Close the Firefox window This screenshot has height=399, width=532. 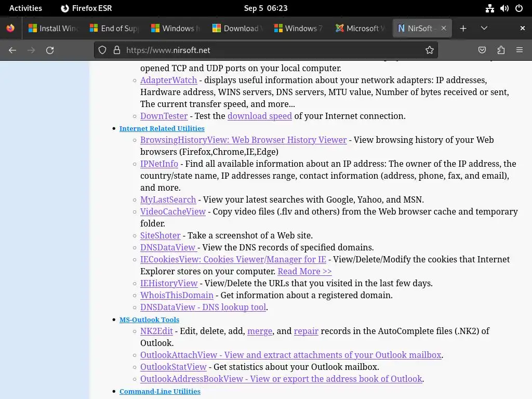[x=523, y=28]
